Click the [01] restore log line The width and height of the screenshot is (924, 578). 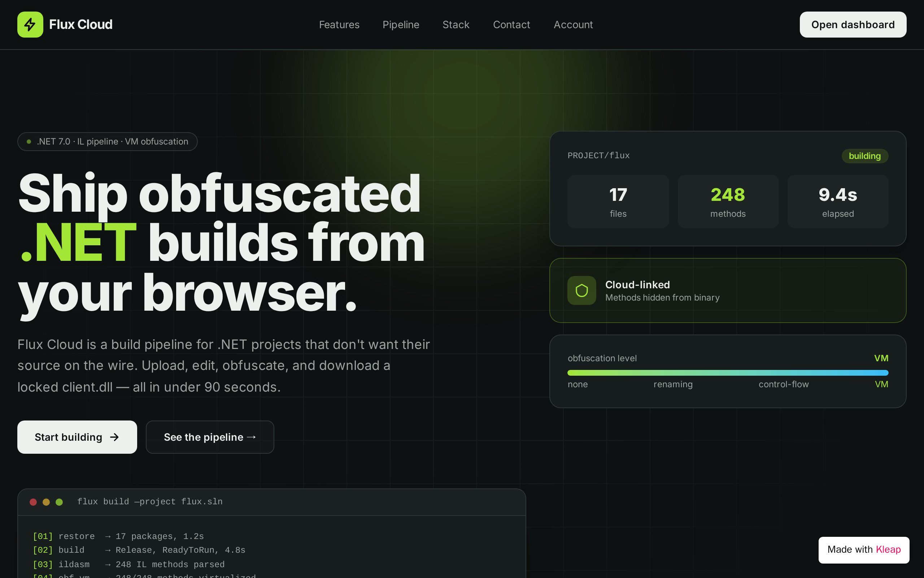tap(118, 536)
